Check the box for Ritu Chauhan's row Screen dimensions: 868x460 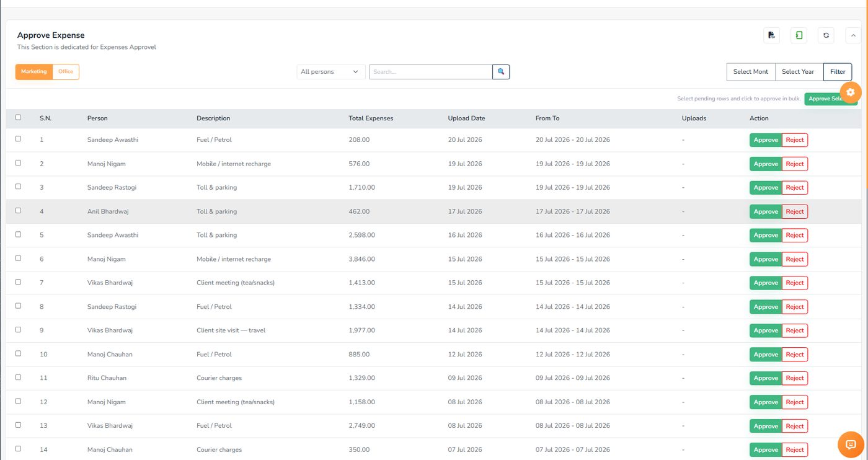click(18, 377)
